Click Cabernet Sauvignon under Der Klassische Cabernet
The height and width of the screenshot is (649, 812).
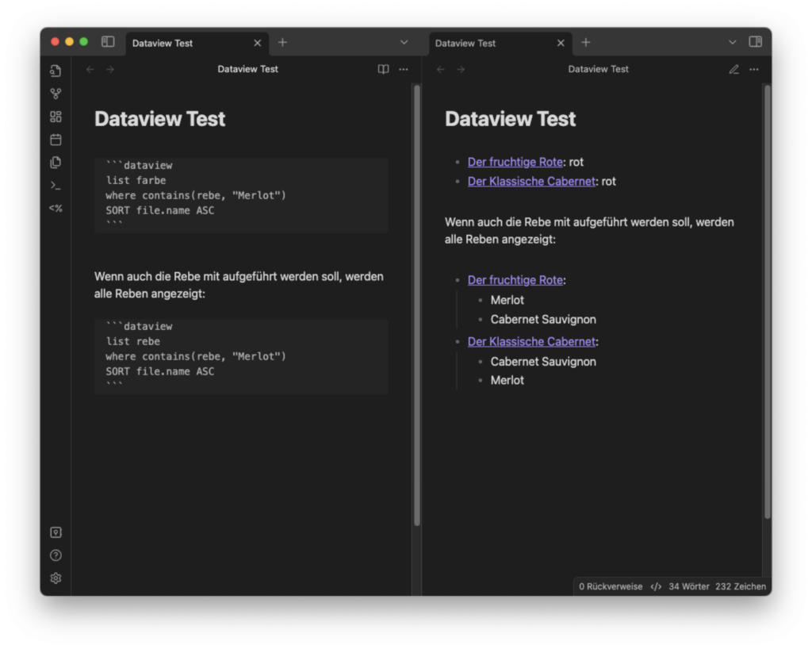(543, 362)
